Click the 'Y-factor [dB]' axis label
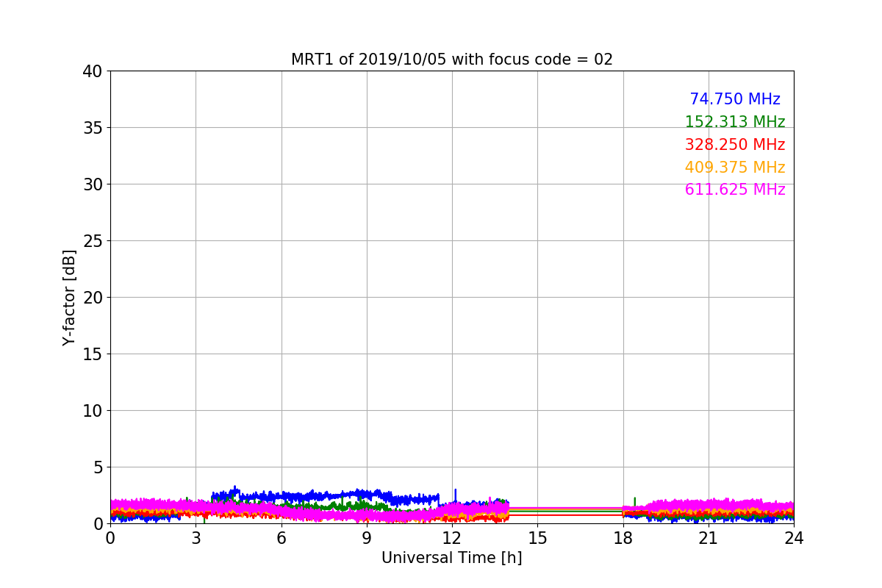Image resolution: width=882 pixels, height=588 pixels. 69,298
